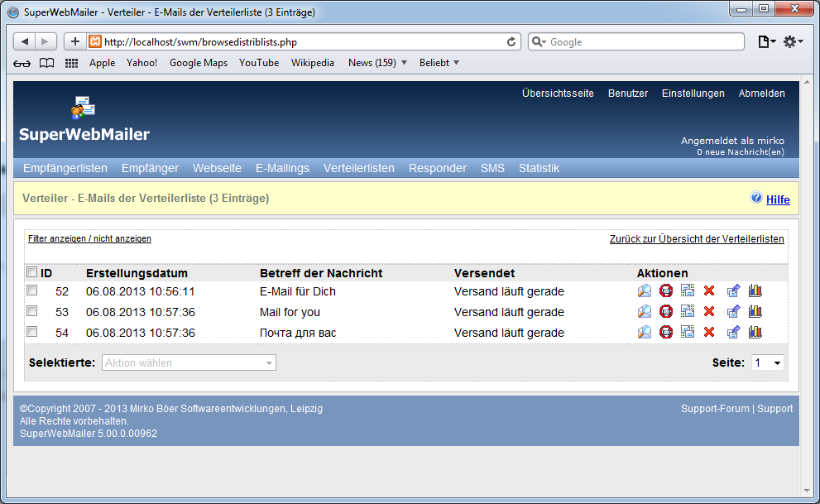Open the 'Aktion wählen' dropdown
Screen dimensions: 820x504
189,362
